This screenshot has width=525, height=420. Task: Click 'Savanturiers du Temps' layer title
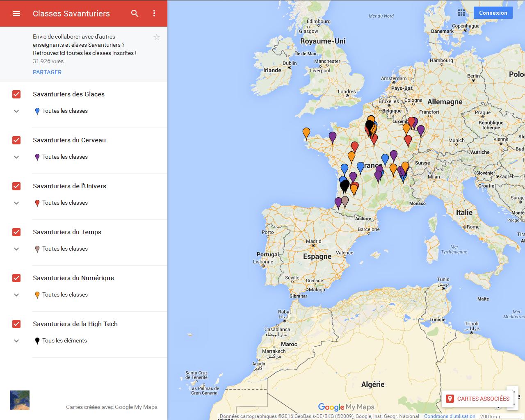[x=67, y=232]
